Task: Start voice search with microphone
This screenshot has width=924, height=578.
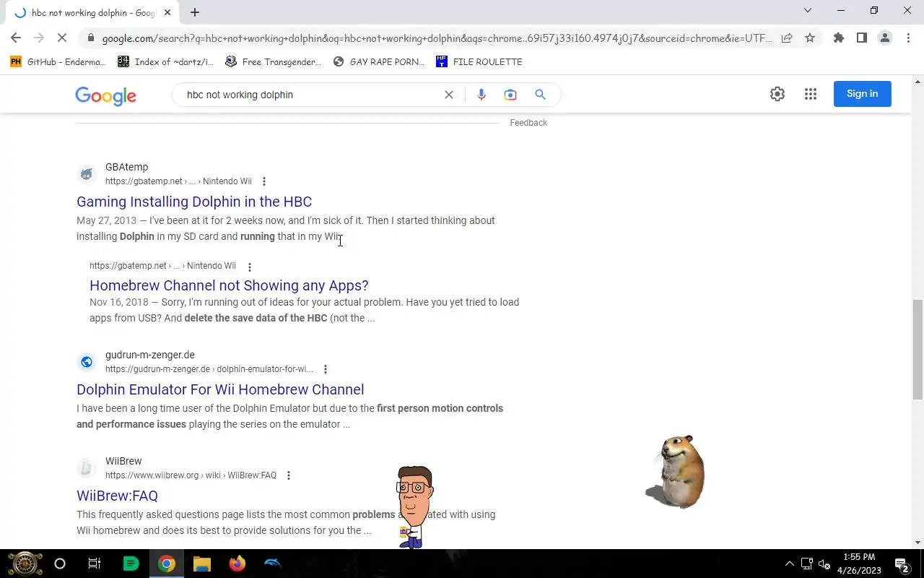Action: tap(481, 95)
